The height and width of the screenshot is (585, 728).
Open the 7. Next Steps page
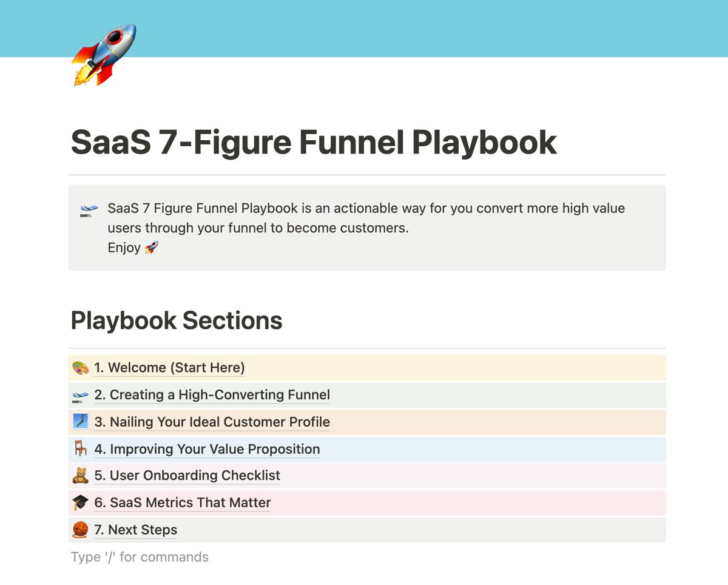tap(135, 530)
